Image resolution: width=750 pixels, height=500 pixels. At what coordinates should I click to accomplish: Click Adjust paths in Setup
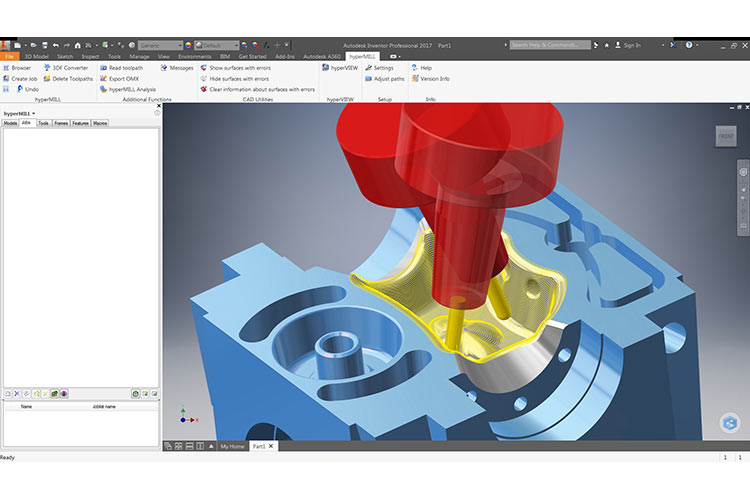385,78
